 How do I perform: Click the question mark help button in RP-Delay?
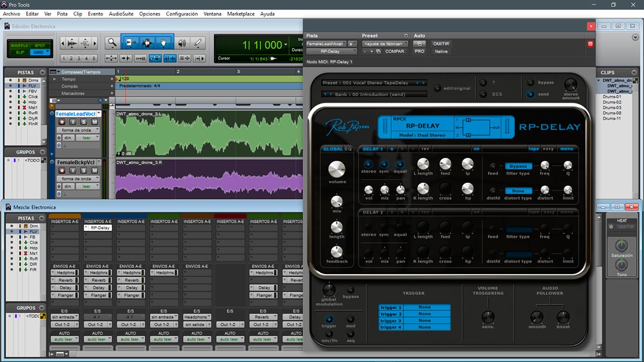pos(483,83)
